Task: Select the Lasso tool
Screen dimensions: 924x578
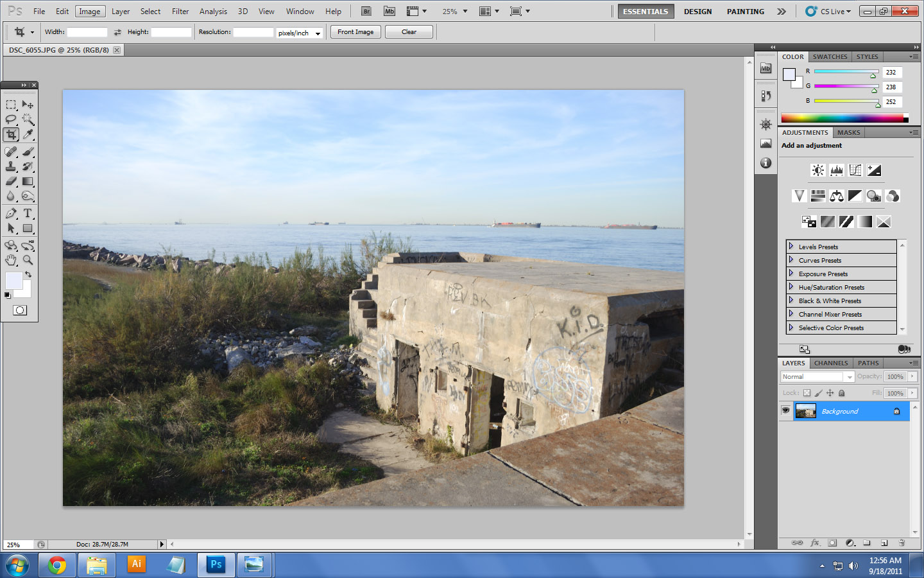Action: [x=11, y=119]
